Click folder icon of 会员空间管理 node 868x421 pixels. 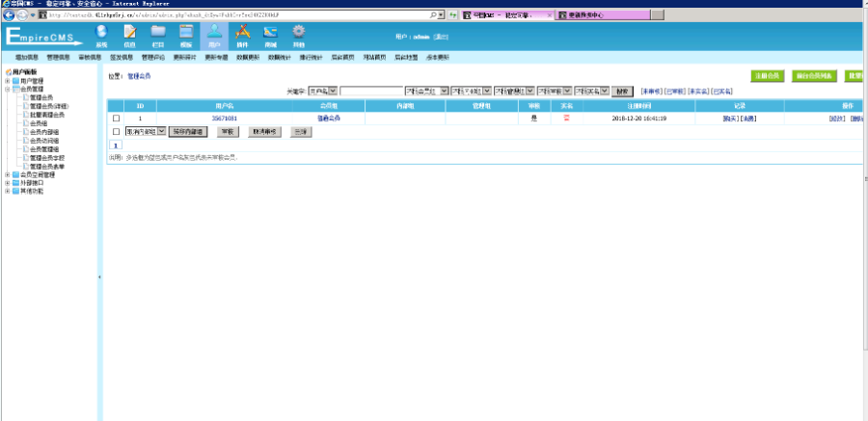click(x=15, y=174)
